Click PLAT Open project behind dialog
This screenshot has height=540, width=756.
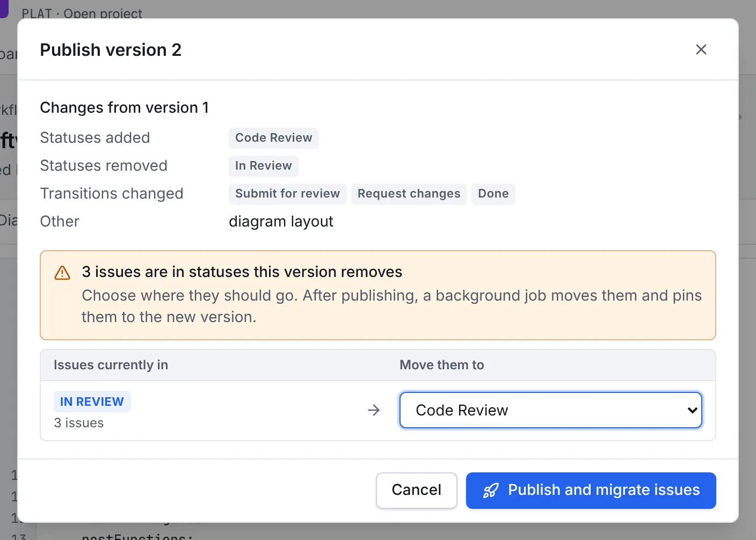[x=82, y=13]
